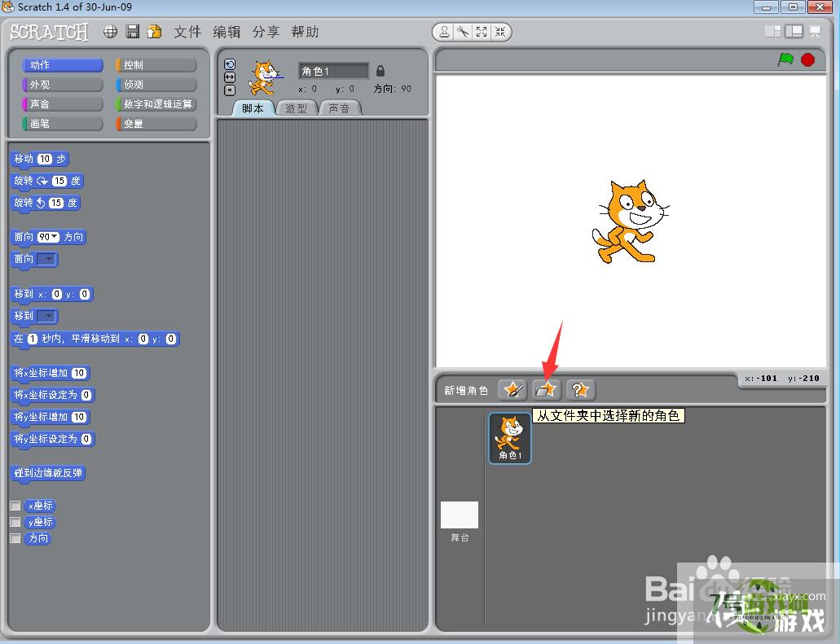This screenshot has width=840, height=644.
Task: Open the 帮助 menu
Action: click(305, 32)
